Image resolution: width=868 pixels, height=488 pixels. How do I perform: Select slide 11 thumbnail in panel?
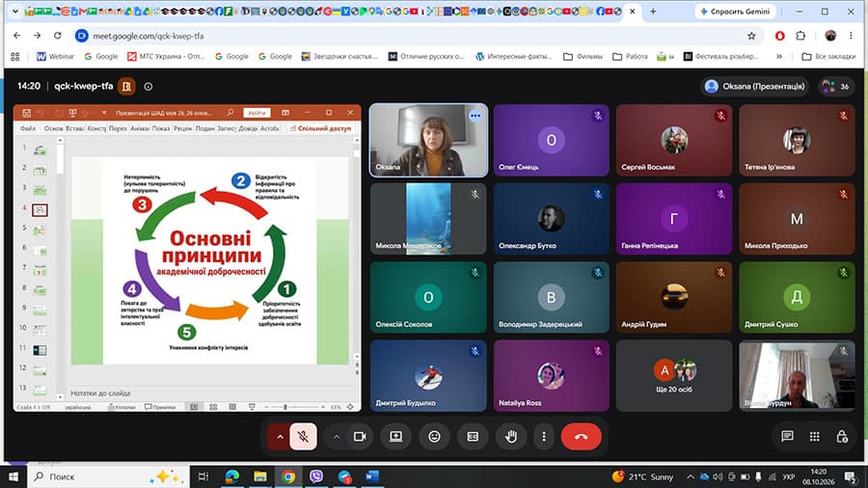tap(40, 350)
